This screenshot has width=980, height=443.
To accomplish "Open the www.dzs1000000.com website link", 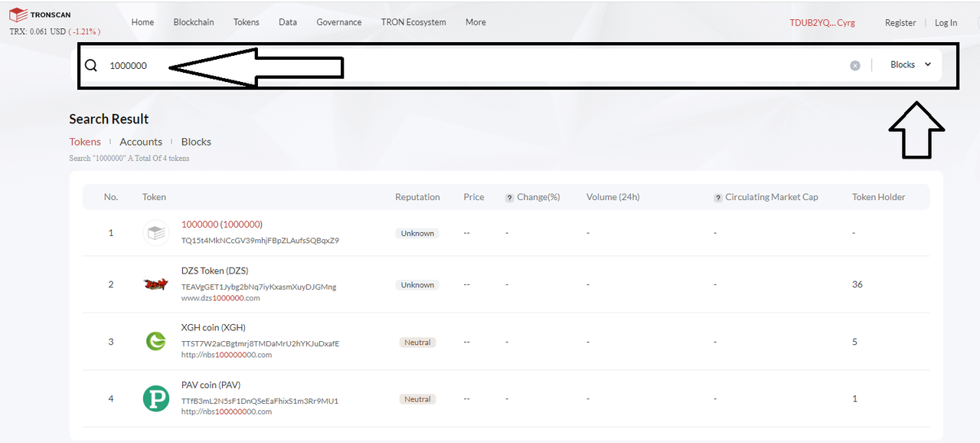I will coord(220,297).
